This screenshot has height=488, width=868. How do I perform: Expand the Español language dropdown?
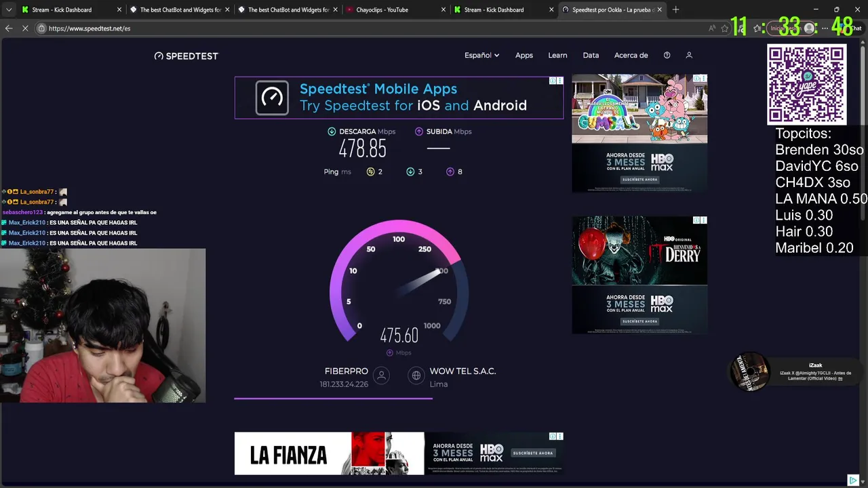coord(481,55)
